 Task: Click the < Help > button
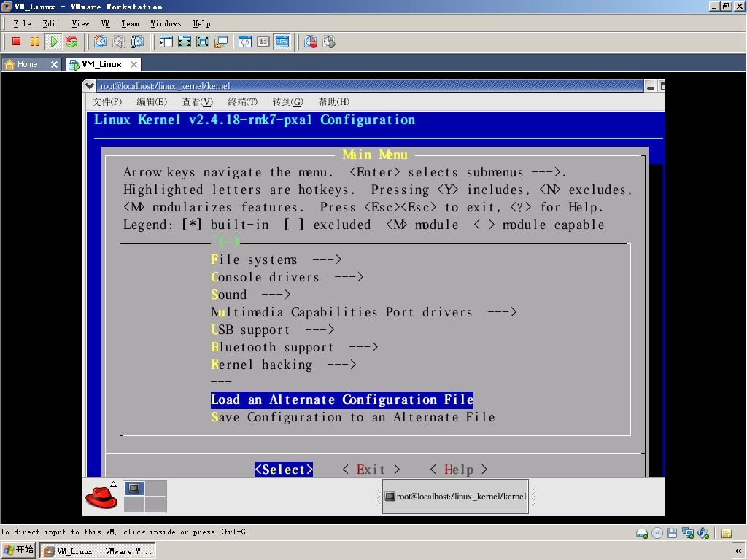[459, 470]
